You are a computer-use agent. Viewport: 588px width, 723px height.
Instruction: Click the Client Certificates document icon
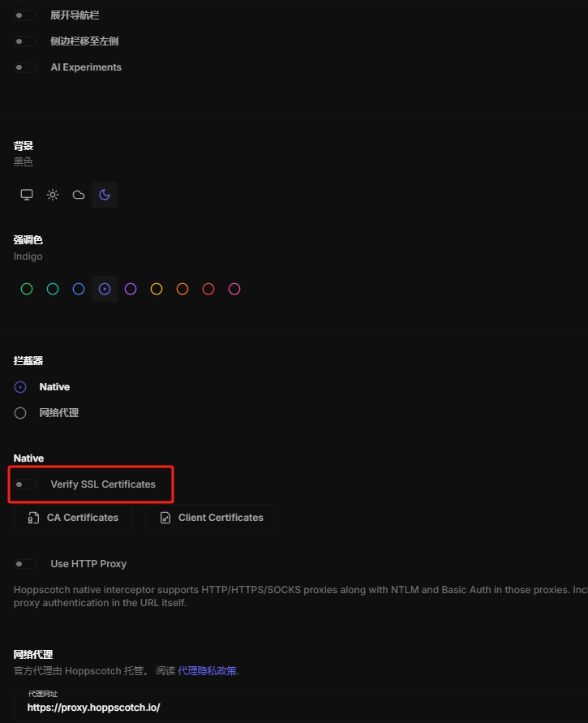(x=165, y=518)
